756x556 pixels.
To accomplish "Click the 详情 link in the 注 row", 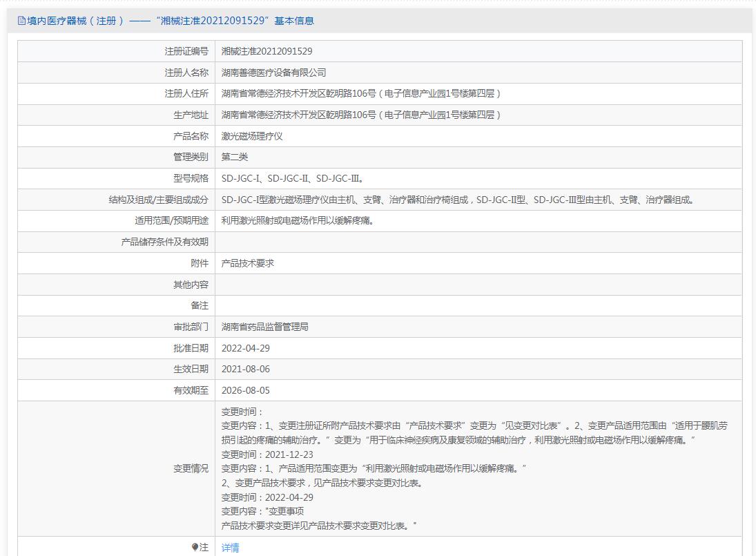I will coord(230,547).
